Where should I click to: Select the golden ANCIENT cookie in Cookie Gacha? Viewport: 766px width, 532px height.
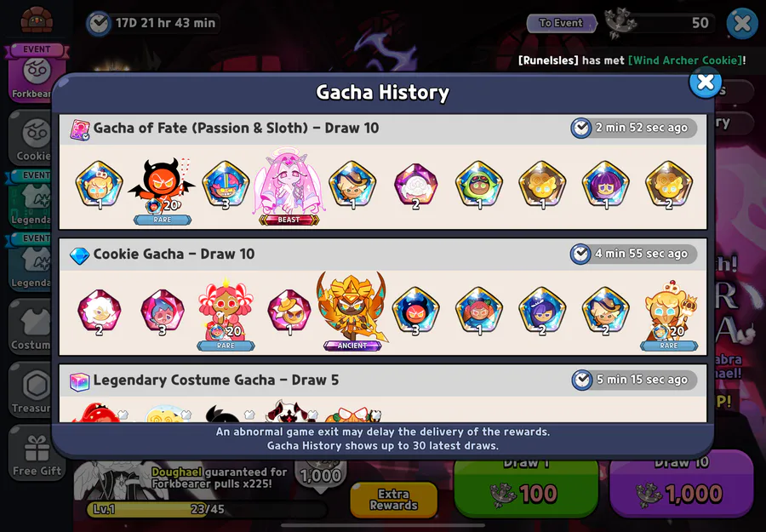pyautogui.click(x=352, y=311)
